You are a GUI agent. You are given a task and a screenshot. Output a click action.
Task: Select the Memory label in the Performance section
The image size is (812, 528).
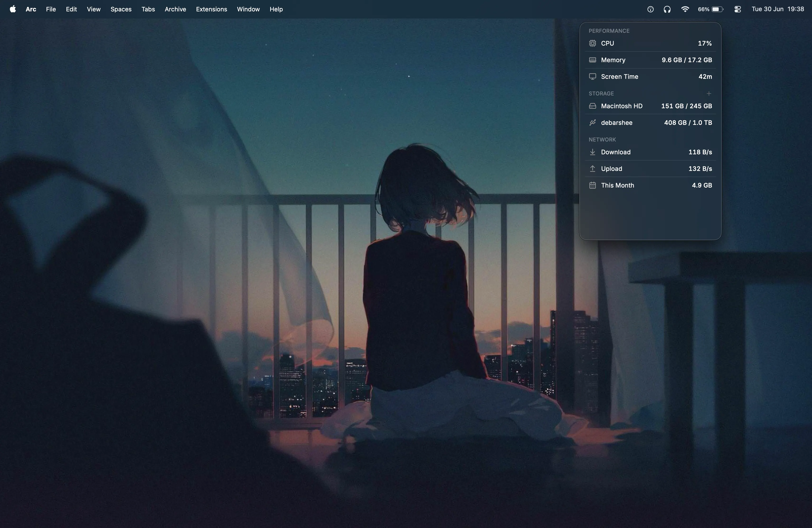613,60
